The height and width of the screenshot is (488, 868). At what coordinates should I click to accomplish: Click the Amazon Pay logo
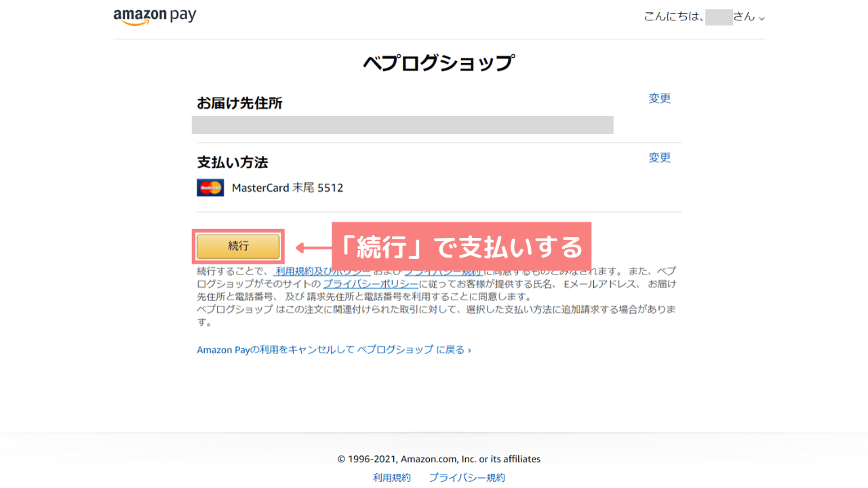(x=155, y=16)
